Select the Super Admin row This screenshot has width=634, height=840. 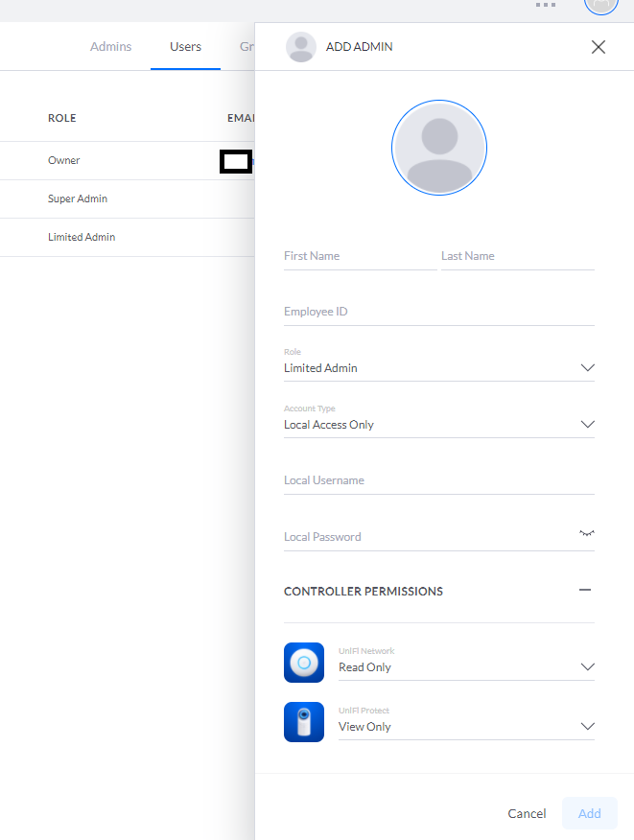(x=78, y=198)
